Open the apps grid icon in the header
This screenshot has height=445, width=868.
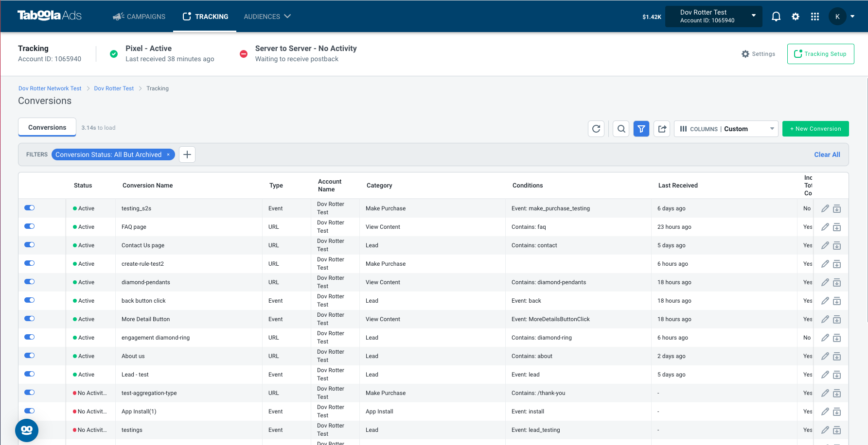pos(815,17)
